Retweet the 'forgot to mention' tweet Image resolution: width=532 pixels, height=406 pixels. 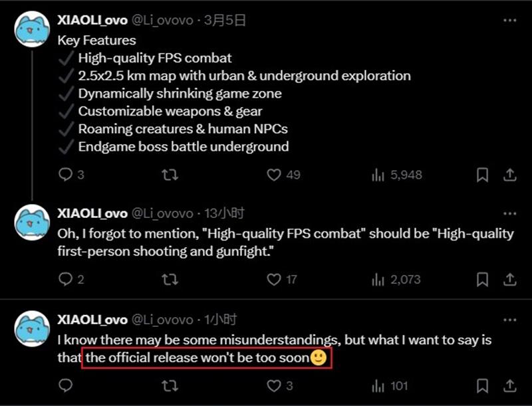click(170, 279)
